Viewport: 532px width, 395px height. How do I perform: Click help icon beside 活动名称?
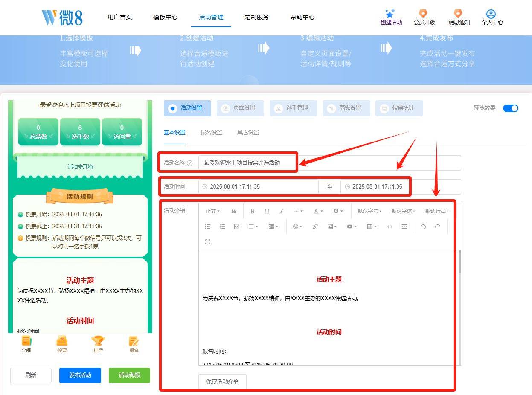190,163
